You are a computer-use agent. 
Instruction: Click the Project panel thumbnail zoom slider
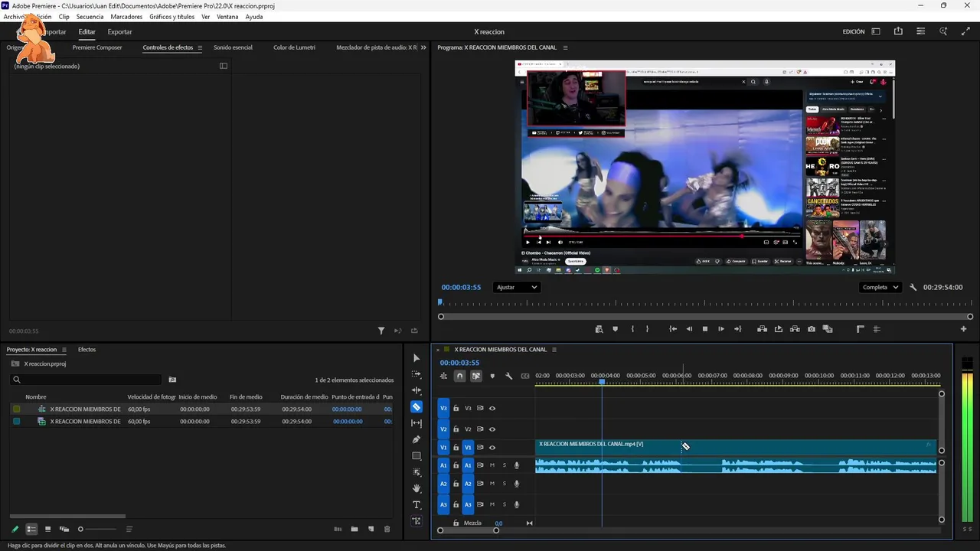pyautogui.click(x=98, y=529)
